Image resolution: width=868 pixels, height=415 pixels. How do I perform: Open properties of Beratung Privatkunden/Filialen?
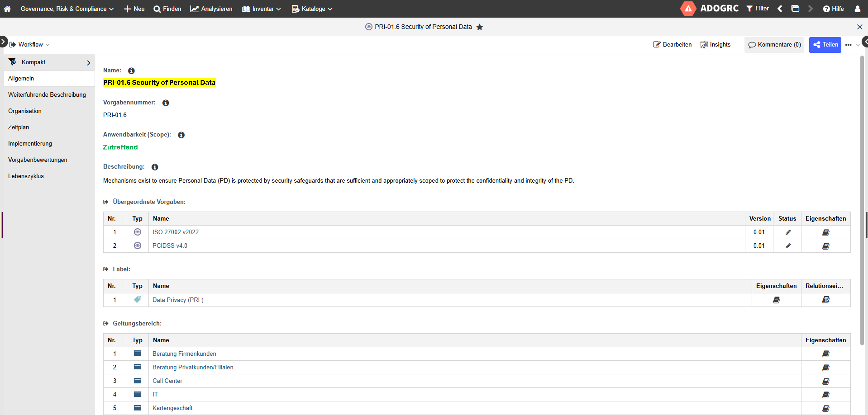click(x=826, y=367)
